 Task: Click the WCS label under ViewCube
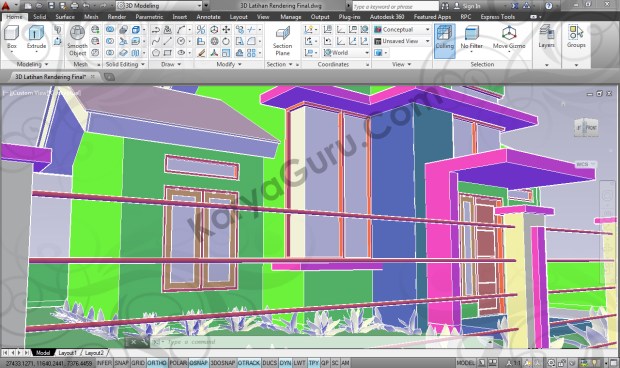click(585, 164)
